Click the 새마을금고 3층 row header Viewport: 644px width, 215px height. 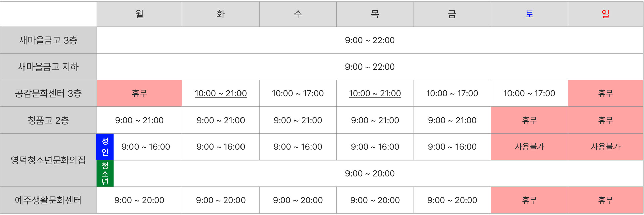(48, 40)
